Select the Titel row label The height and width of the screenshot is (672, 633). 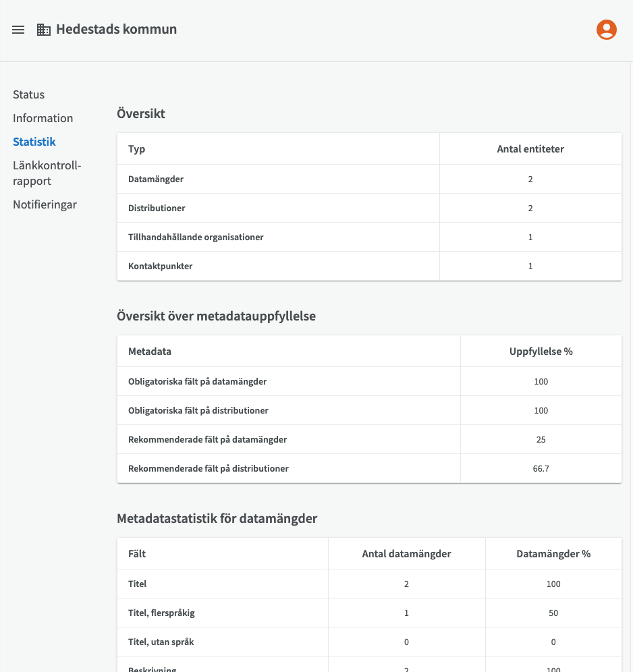pyautogui.click(x=138, y=584)
